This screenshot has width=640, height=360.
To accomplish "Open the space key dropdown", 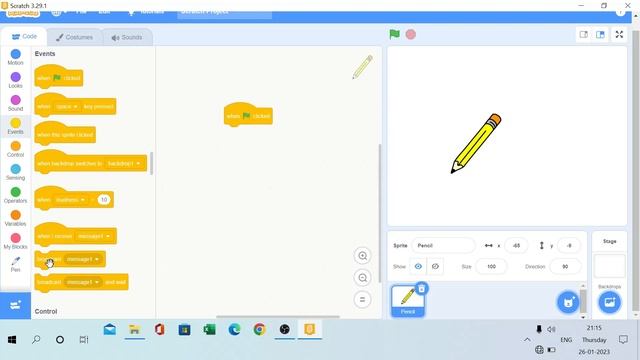I will (x=67, y=107).
